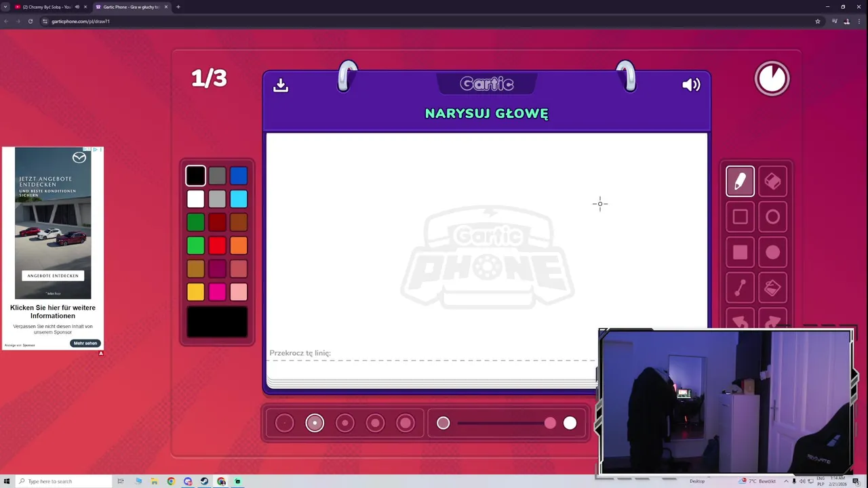Screen dimensions: 868x488
Task: Select the dark green color swatch
Action: pyautogui.click(x=195, y=222)
